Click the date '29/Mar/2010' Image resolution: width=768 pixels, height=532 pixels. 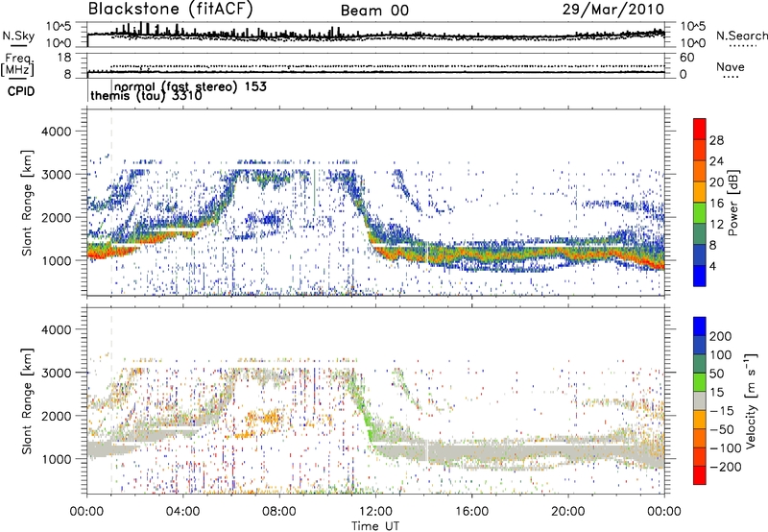point(613,10)
